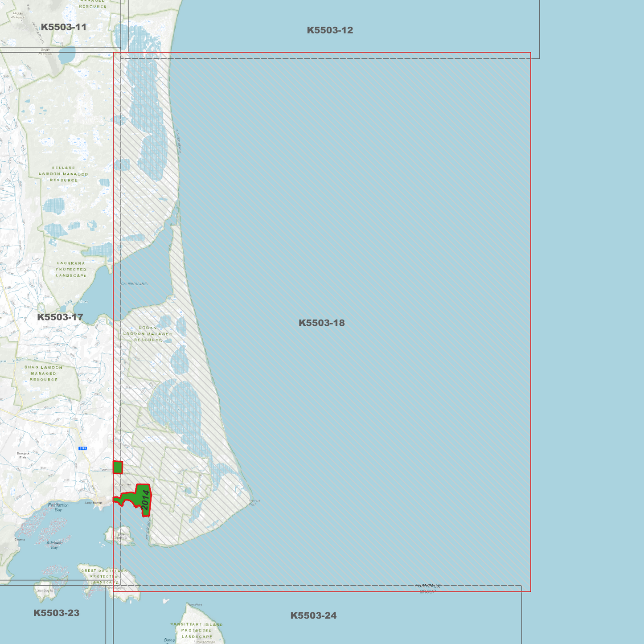
Task: Select the Vansittart Island Protected Landscape label
Action: [197, 631]
